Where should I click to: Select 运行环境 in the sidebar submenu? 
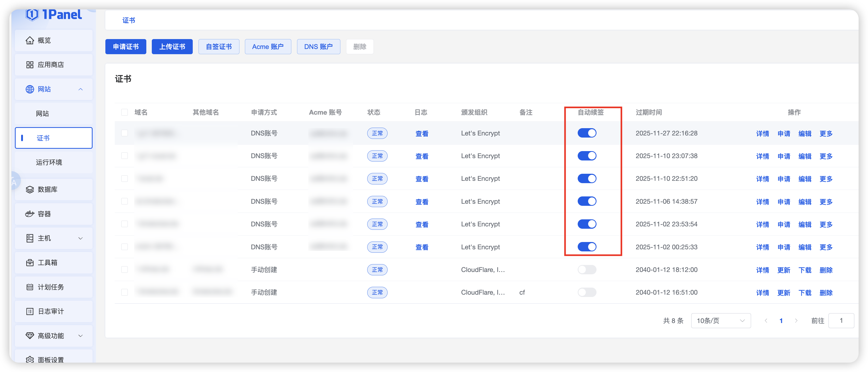(49, 162)
